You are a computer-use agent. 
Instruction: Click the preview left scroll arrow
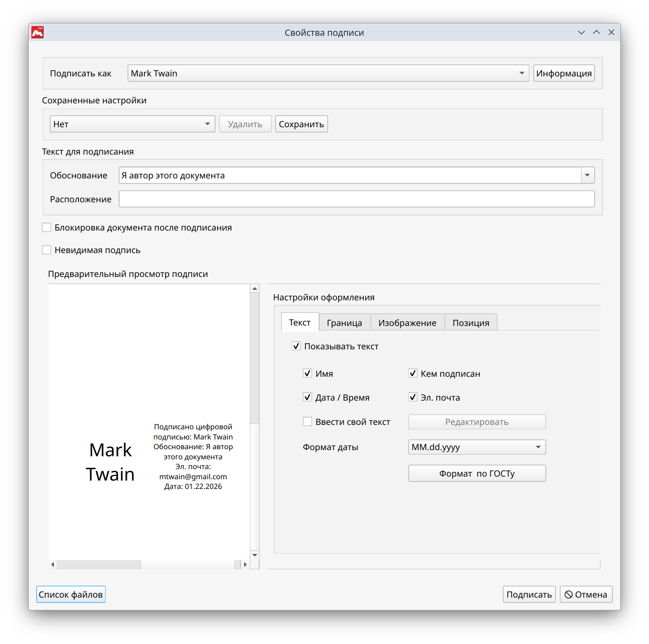(53, 564)
